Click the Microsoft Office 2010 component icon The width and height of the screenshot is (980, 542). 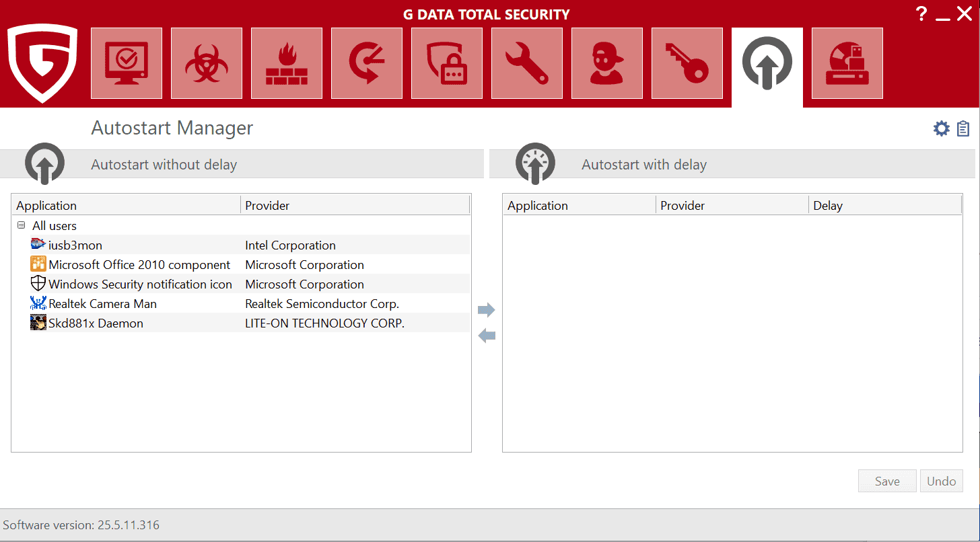(38, 264)
